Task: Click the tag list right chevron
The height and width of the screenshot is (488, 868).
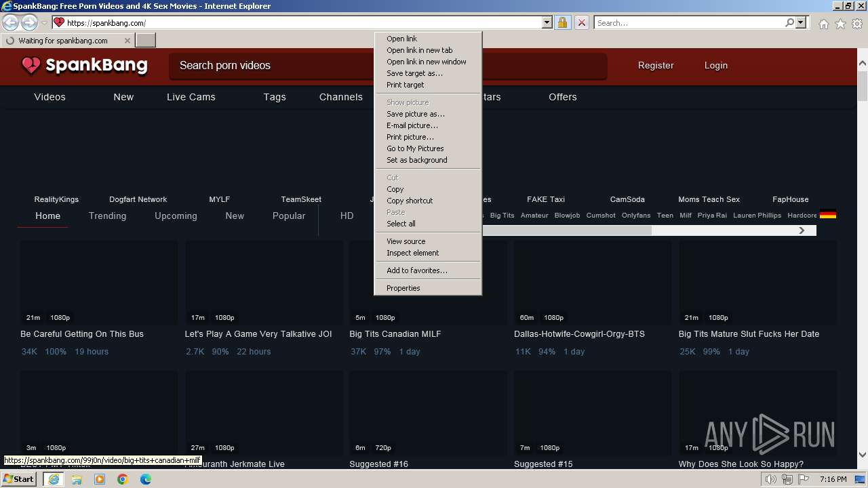Action: click(x=802, y=230)
